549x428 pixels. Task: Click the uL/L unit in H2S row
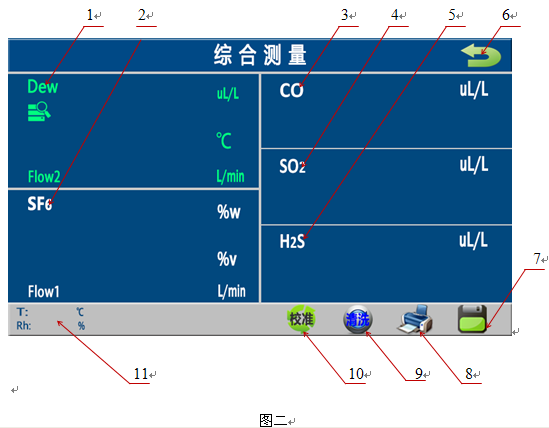click(x=473, y=241)
